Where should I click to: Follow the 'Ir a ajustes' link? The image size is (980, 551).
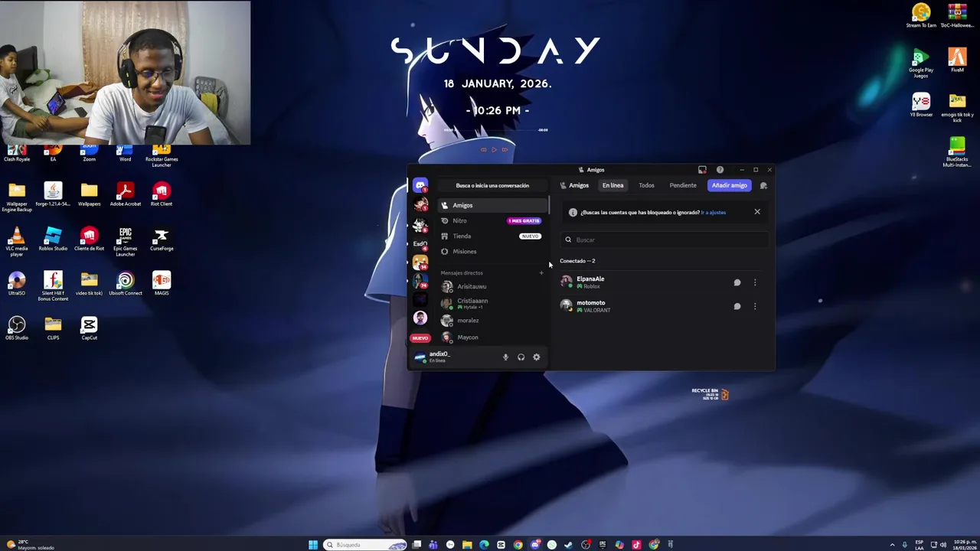[713, 213]
